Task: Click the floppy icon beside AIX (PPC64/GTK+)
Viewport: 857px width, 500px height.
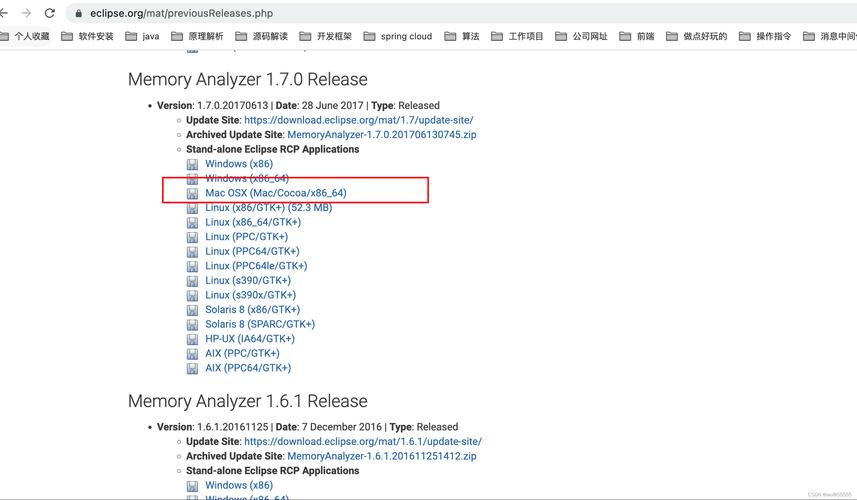Action: pyautogui.click(x=192, y=368)
